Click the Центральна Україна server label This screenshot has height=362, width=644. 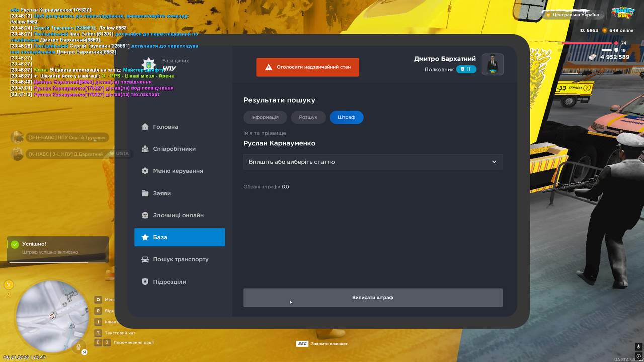[576, 15]
